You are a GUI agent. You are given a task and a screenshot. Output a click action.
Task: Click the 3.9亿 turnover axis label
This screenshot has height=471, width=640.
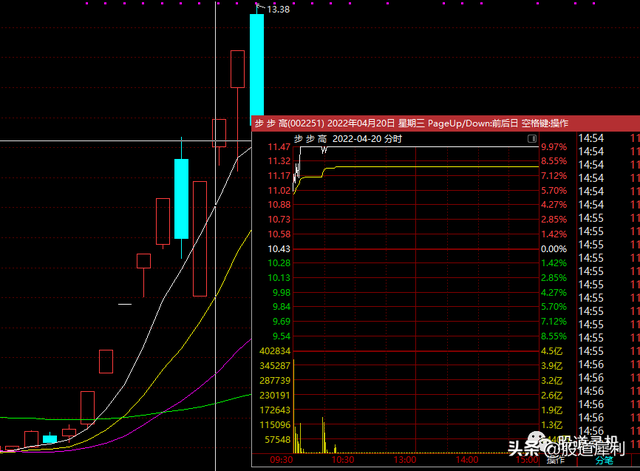(x=552, y=366)
